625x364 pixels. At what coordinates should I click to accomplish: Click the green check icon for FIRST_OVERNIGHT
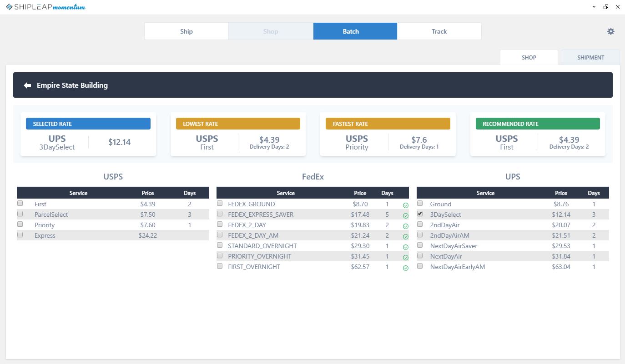click(406, 268)
